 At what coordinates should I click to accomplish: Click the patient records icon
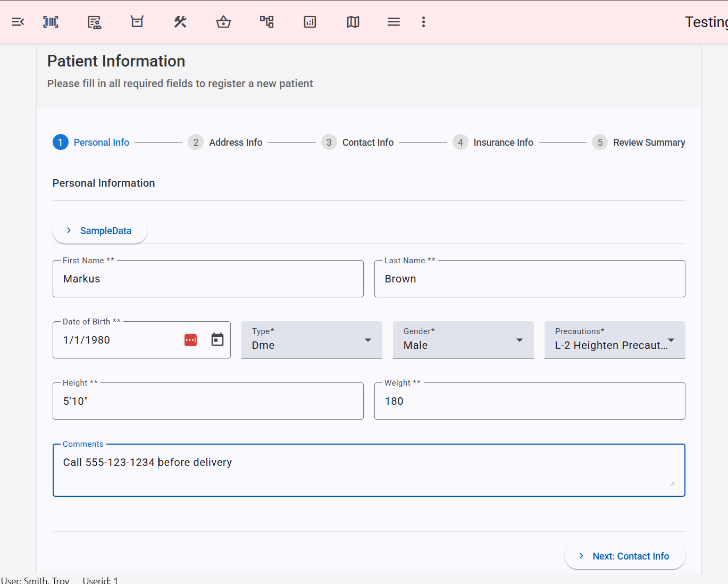tap(94, 22)
